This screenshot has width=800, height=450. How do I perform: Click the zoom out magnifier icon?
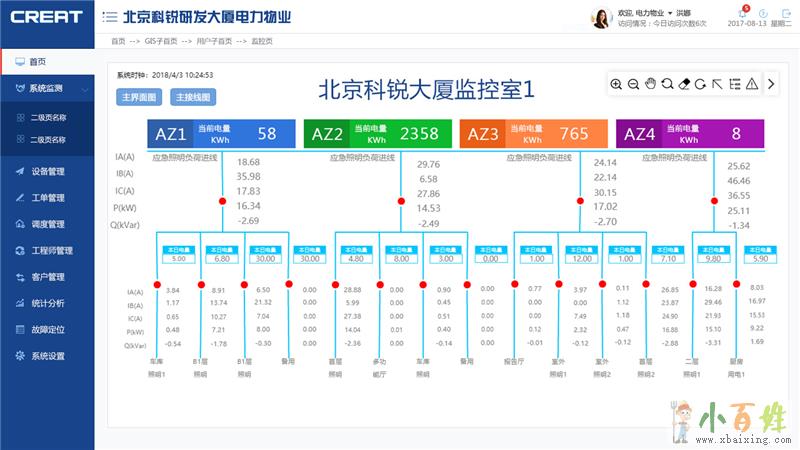[633, 85]
